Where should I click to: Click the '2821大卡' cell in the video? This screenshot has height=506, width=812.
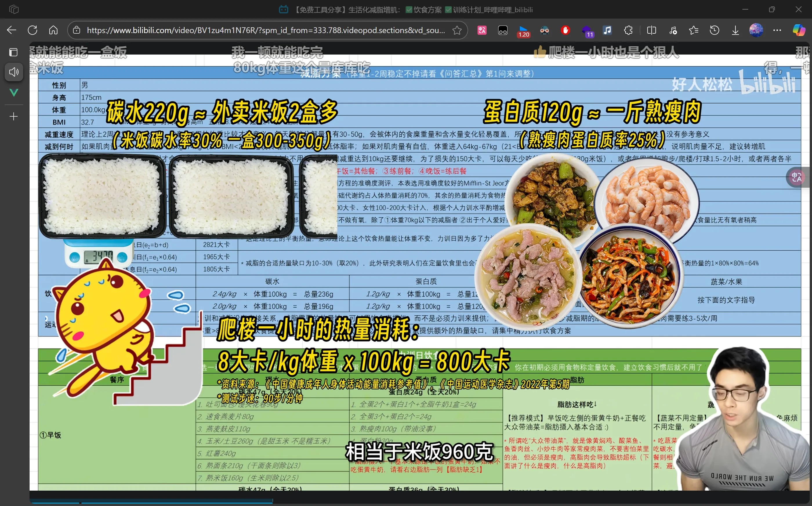coord(216,245)
